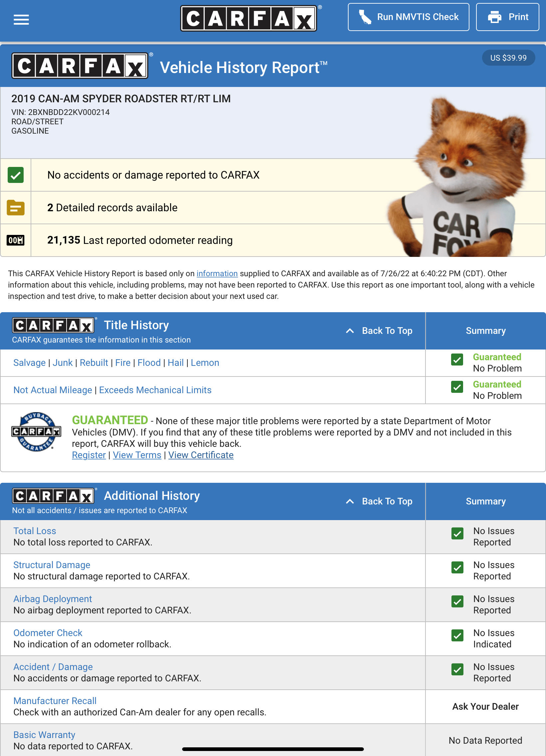546x756 pixels.
Task: Select the 'No Data Reported' warranty summary
Action: click(485, 741)
